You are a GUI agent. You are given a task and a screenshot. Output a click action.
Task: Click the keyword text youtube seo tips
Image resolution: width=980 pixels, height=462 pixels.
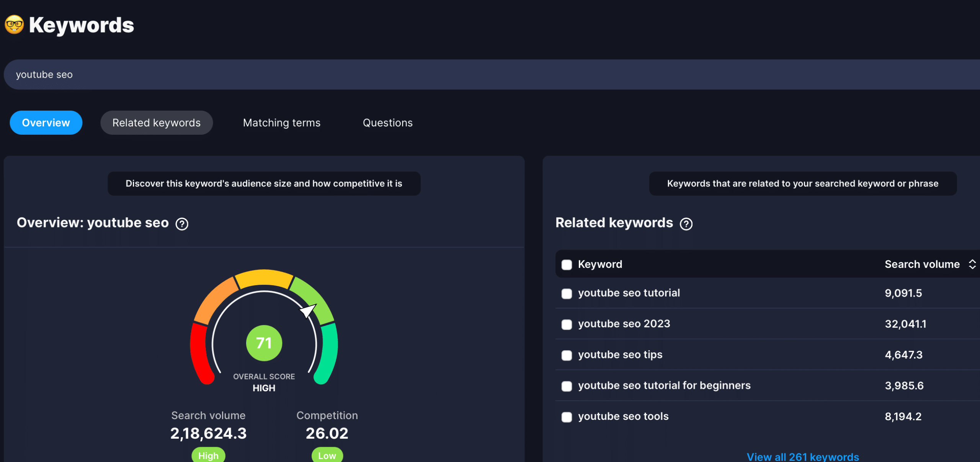(620, 354)
